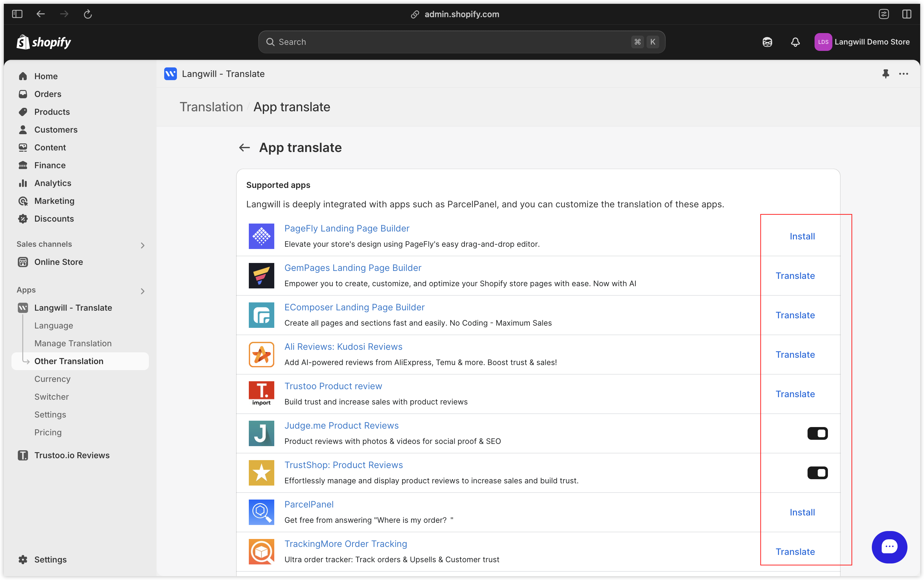Screen dimensions: 924x580
Task: Go back with the browser back arrow
Action: [x=41, y=14]
